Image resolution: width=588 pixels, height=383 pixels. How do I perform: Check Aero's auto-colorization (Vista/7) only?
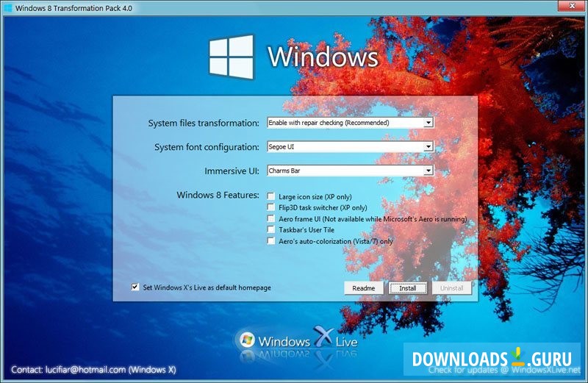[x=270, y=241]
